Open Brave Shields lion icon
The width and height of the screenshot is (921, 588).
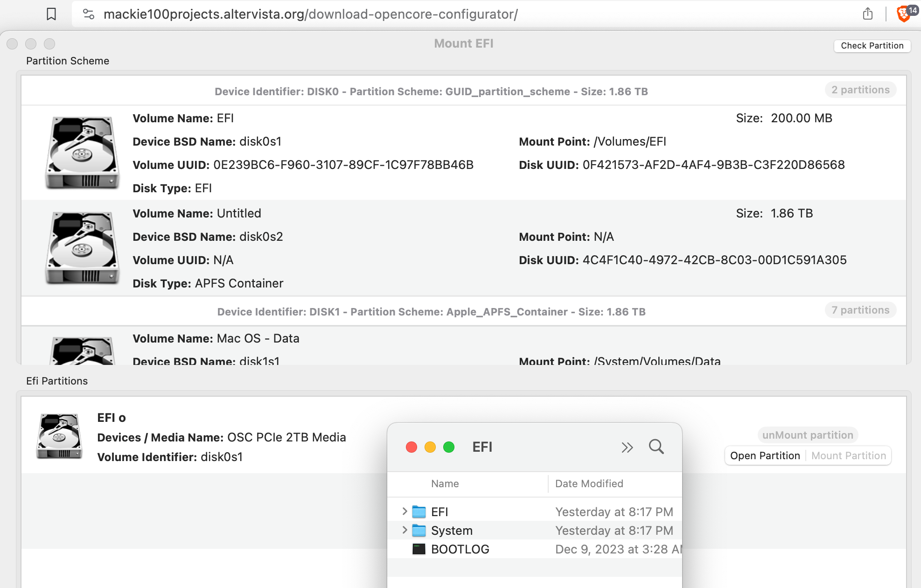(x=903, y=14)
